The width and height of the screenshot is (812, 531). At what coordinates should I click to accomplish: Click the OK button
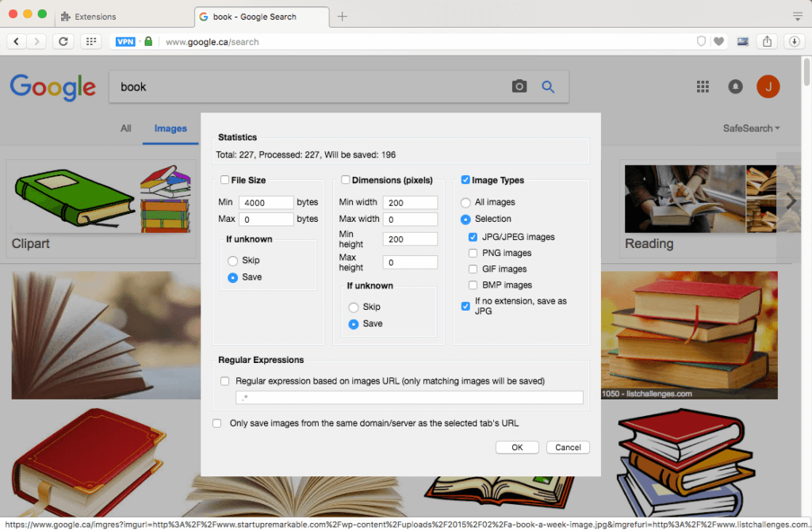tap(517, 447)
